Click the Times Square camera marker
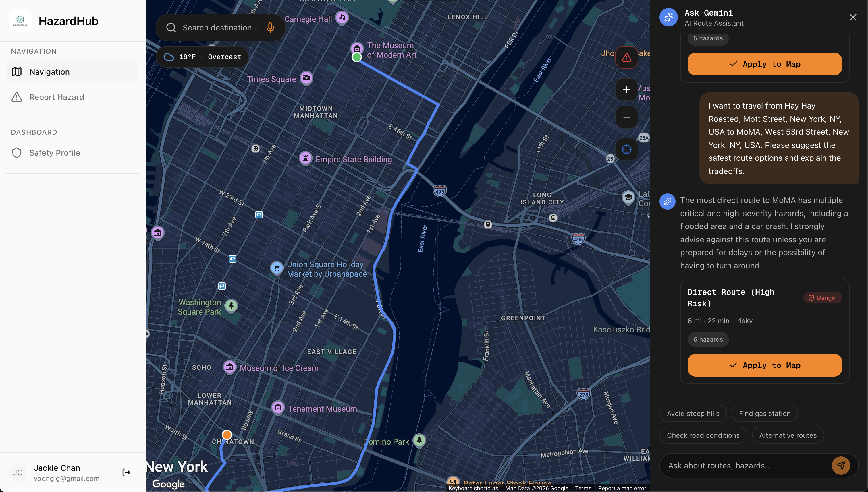 coord(306,78)
